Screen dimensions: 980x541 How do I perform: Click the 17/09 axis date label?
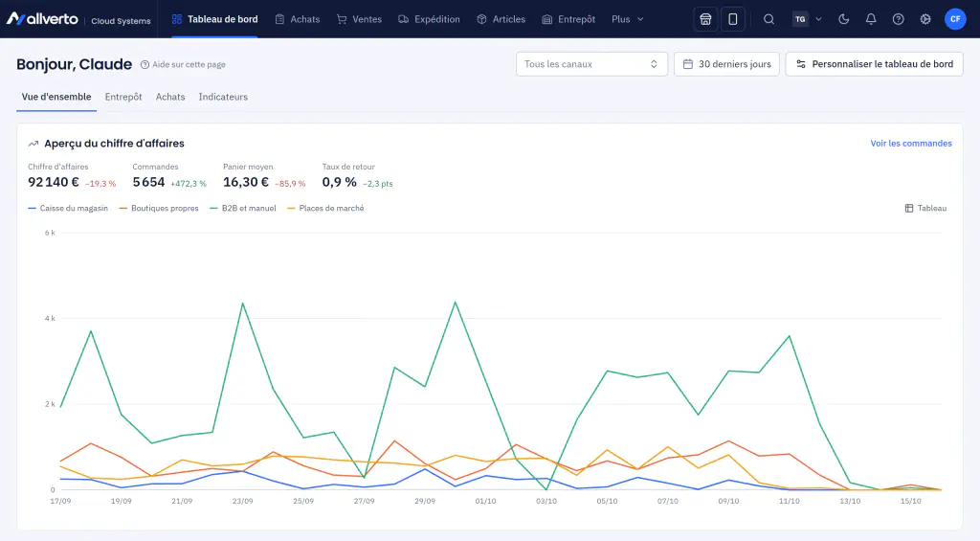point(60,502)
